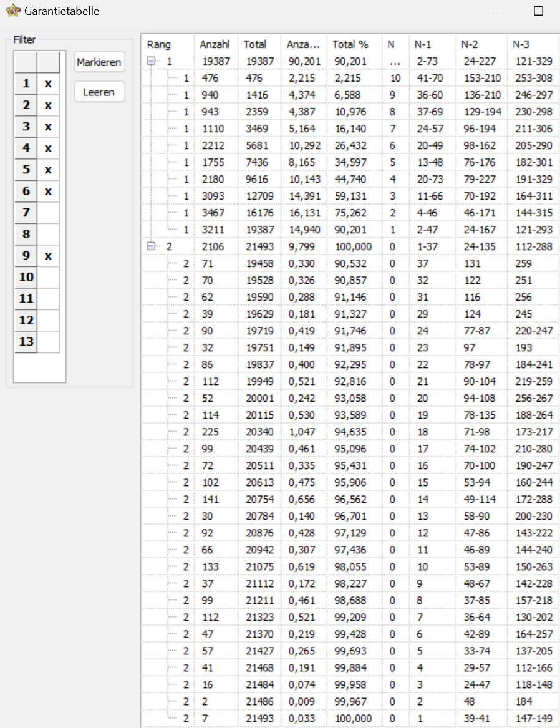560x728 pixels.
Task: Toggle the x mark for filter row 1
Action: [48, 84]
